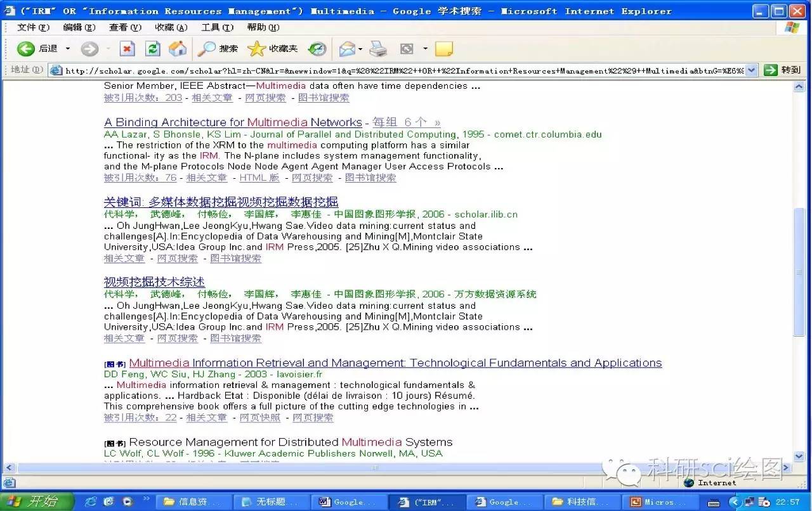Click Internet zone globe in status bar
The width and height of the screenshot is (812, 511).
click(x=689, y=482)
